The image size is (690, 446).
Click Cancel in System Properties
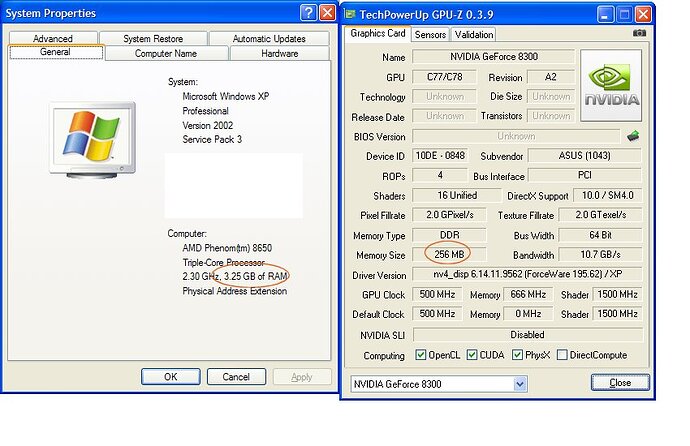[x=236, y=377]
